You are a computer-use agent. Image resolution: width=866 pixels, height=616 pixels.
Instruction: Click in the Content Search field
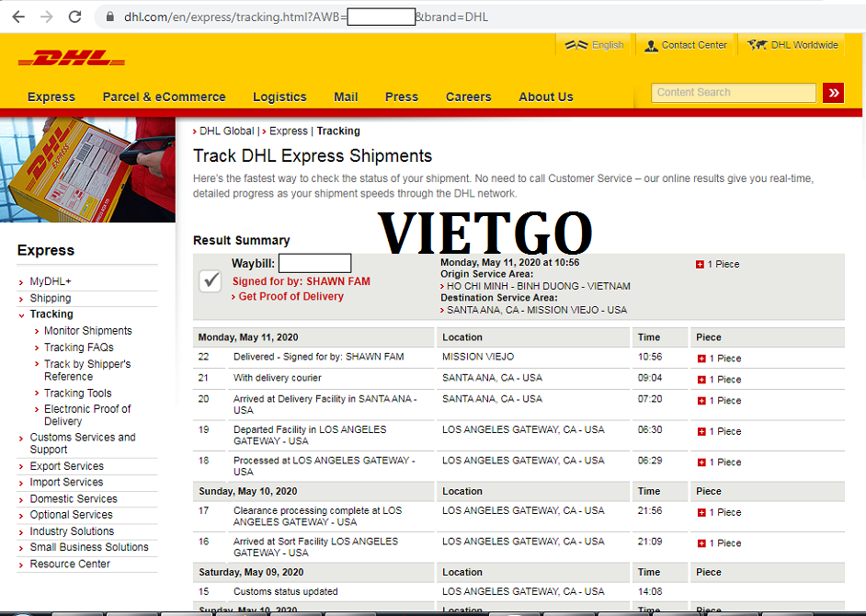pyautogui.click(x=734, y=93)
